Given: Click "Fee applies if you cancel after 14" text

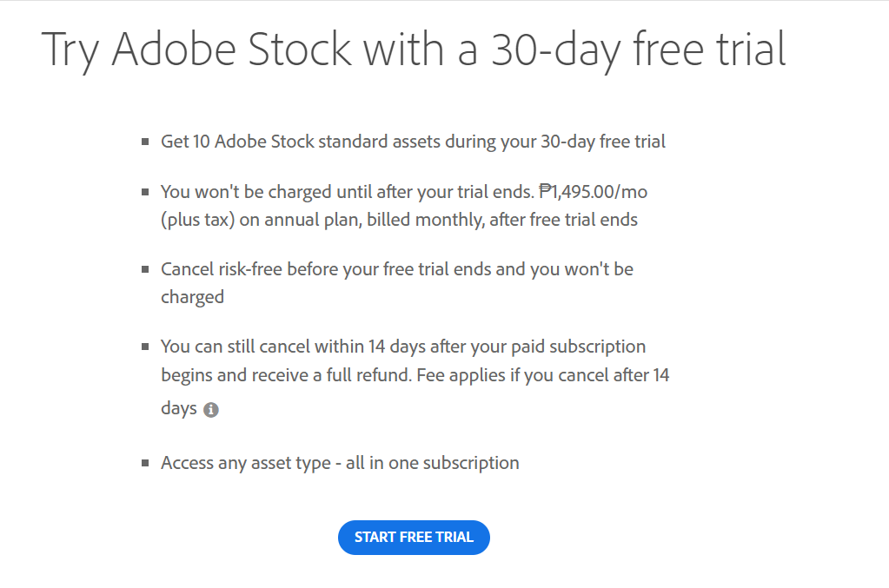Looking at the screenshot, I should tap(543, 375).
